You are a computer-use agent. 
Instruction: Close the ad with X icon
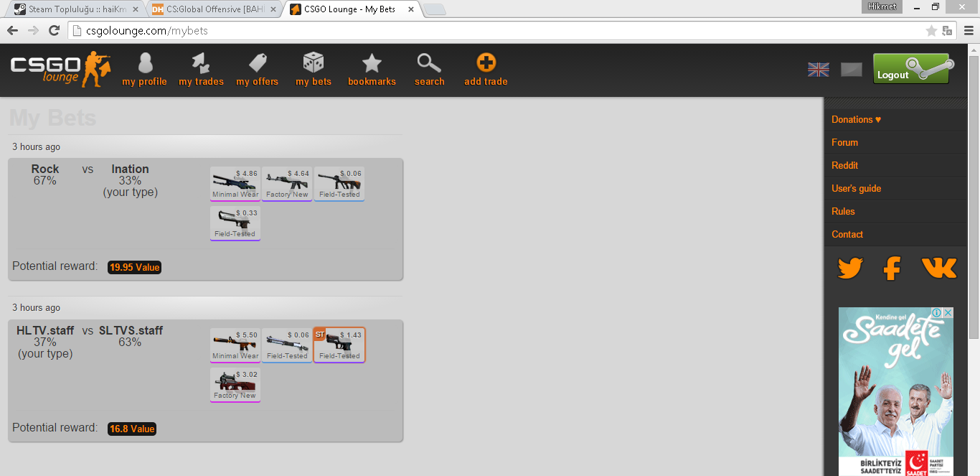tap(948, 313)
